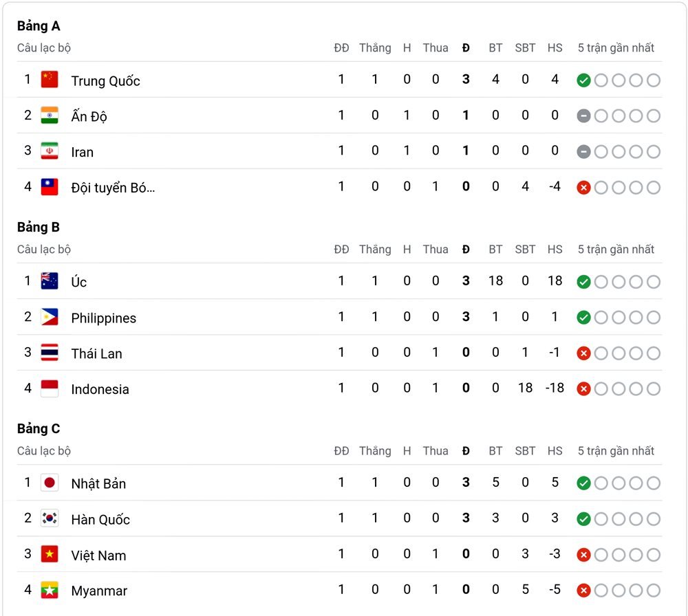Click the Bảng A group heading
The height and width of the screenshot is (616, 688).
[39, 26]
